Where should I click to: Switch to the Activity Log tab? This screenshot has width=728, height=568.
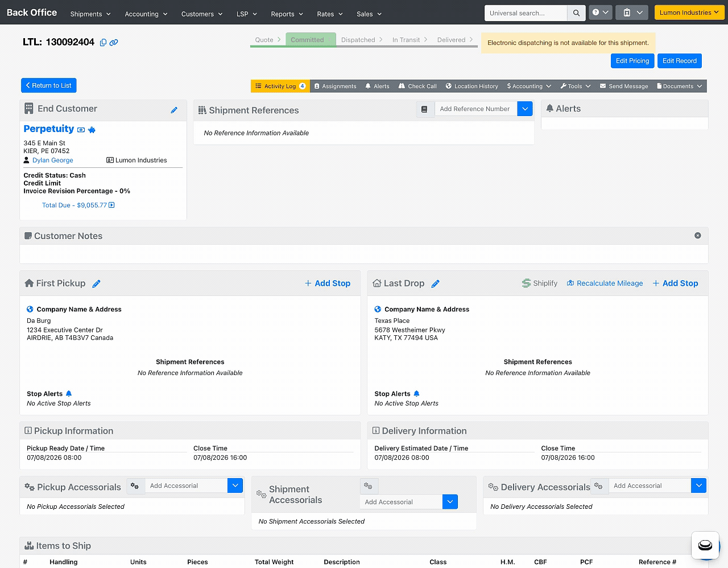[280, 87]
